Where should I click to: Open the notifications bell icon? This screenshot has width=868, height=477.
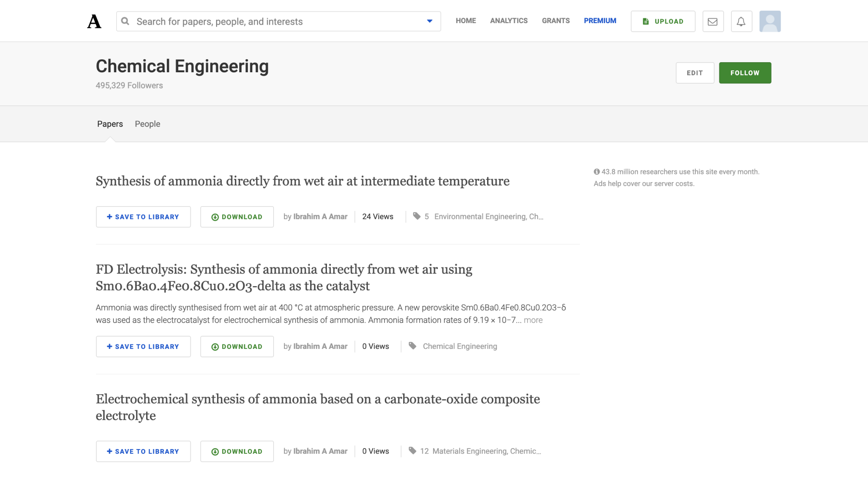coord(741,22)
